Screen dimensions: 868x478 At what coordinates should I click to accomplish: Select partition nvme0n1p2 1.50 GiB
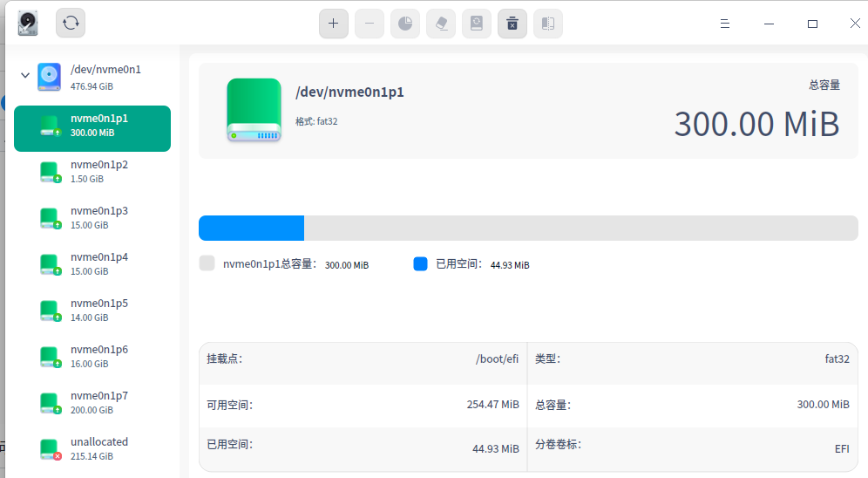(92, 172)
